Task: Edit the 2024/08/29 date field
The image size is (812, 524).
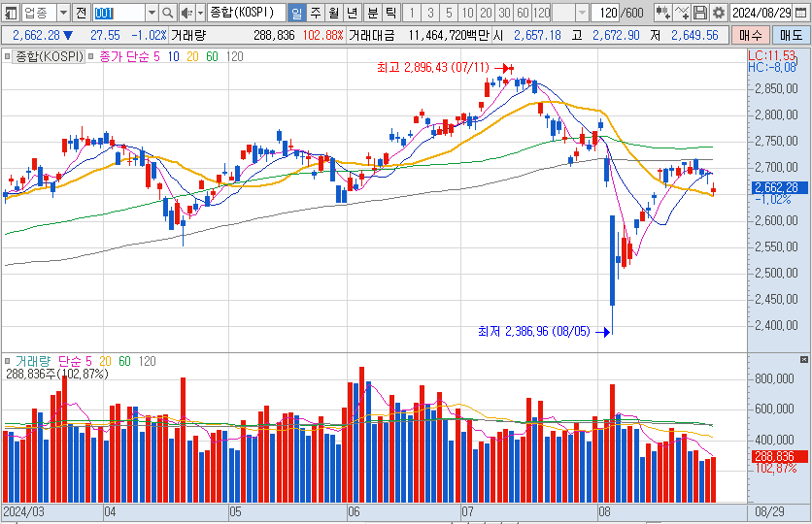Action: pyautogui.click(x=761, y=13)
